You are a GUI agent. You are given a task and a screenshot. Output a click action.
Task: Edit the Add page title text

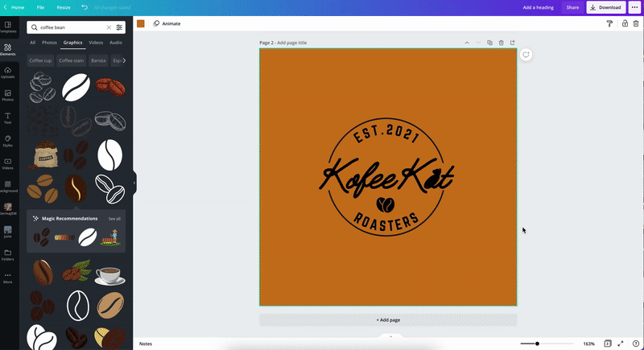tap(291, 43)
